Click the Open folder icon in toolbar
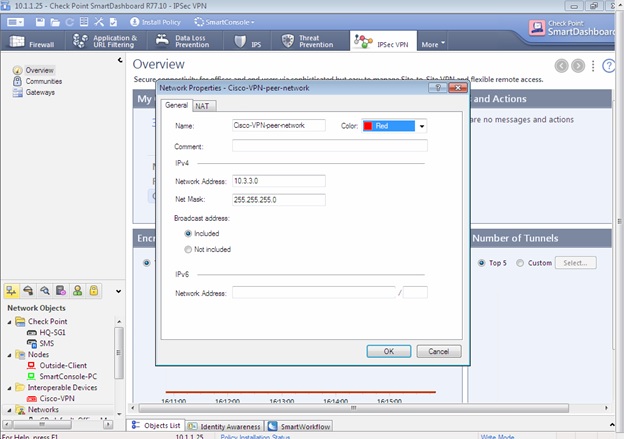The width and height of the screenshot is (624, 439). (x=55, y=22)
